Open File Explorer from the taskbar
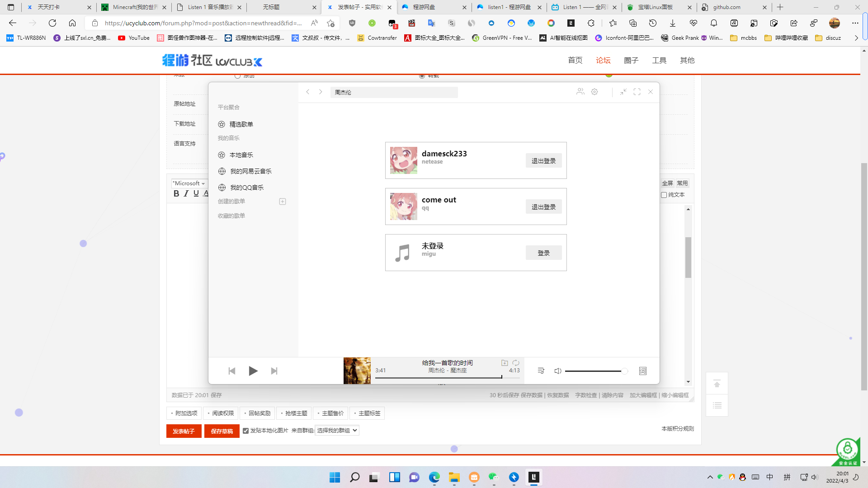 [454, 477]
